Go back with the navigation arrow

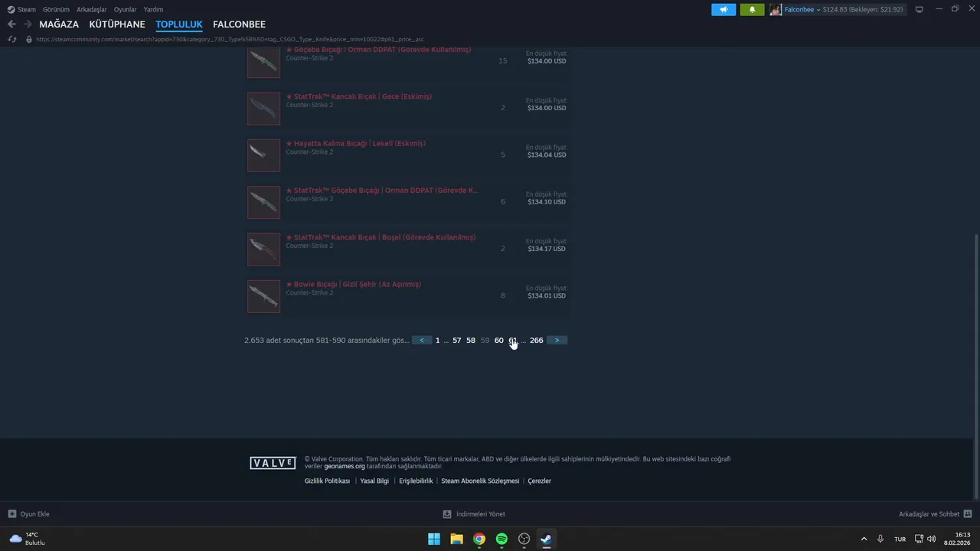click(11, 24)
